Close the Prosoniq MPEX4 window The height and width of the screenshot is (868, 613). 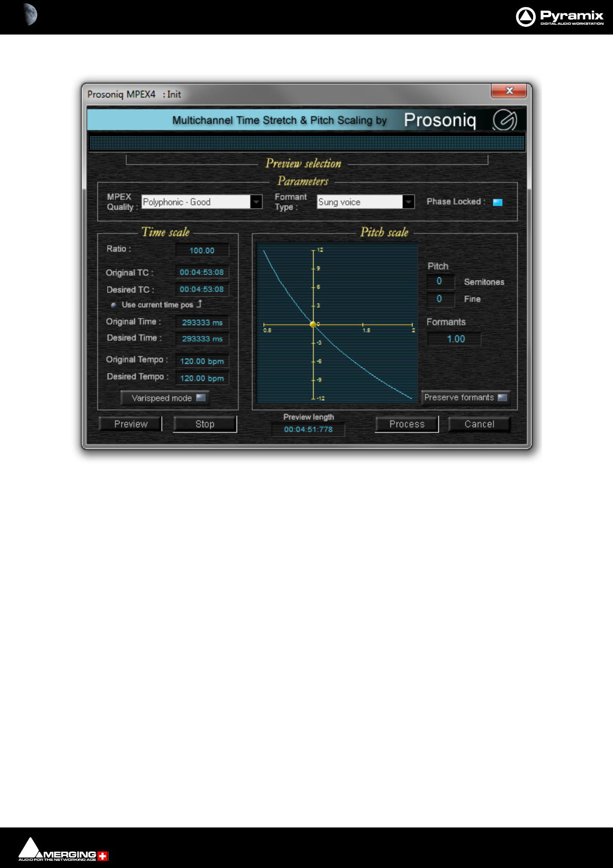click(509, 91)
